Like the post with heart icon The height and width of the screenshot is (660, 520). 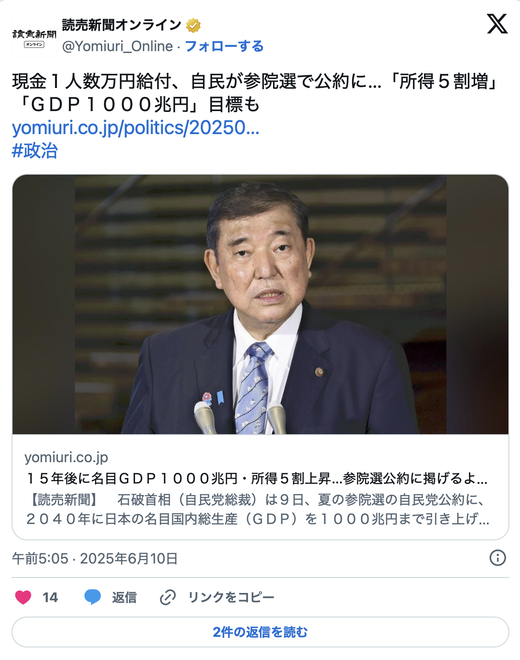23,597
